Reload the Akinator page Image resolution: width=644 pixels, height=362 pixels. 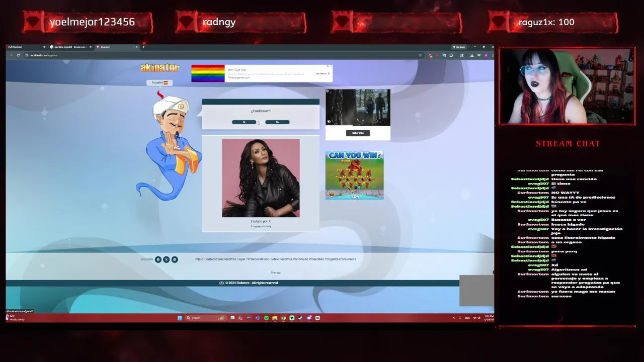pos(18,55)
